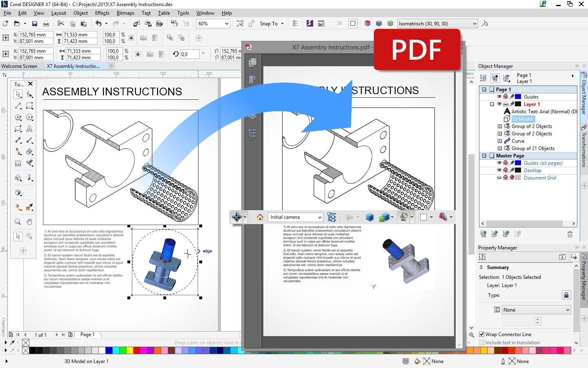Select the Color Eyedropper tool in the toolbox
Viewport: 588px width, 368px height.
(29, 207)
